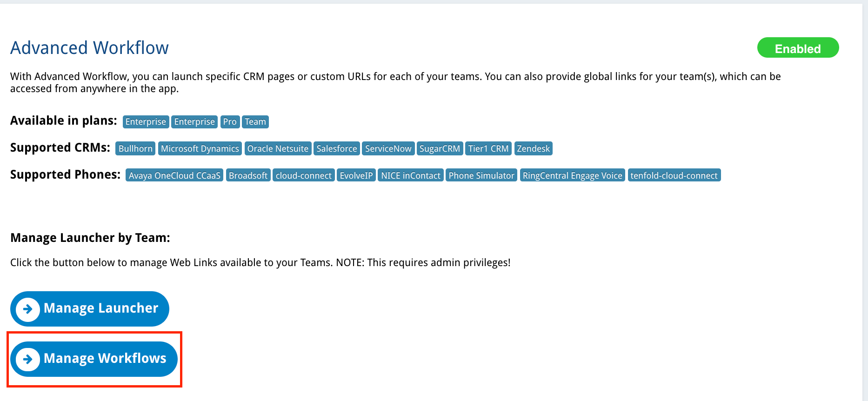
Task: Click the EvolveIP phone tag
Action: coord(356,175)
